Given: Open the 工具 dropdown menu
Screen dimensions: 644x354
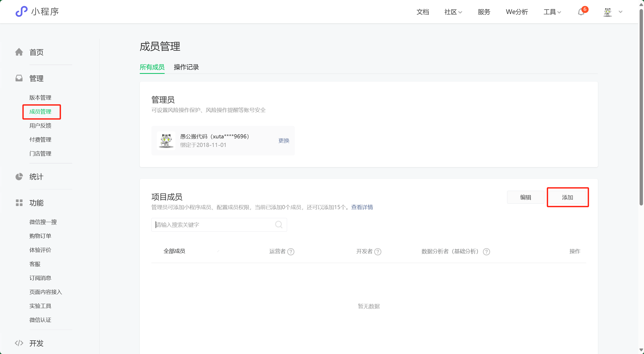Looking at the screenshot, I should pos(552,12).
